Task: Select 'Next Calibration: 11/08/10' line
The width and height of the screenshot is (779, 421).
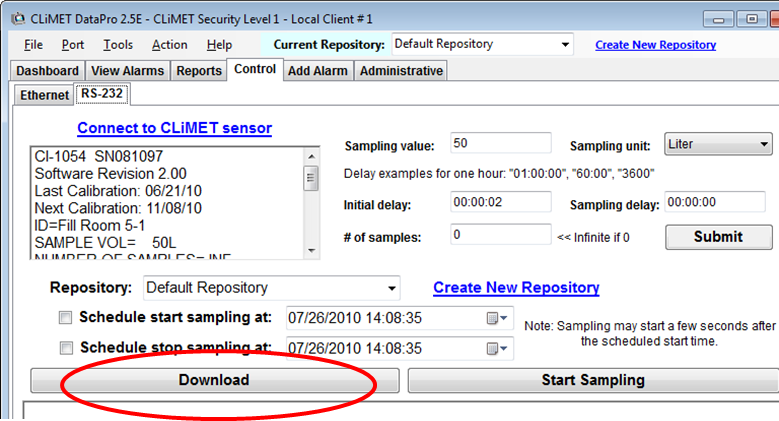Action: 118,208
